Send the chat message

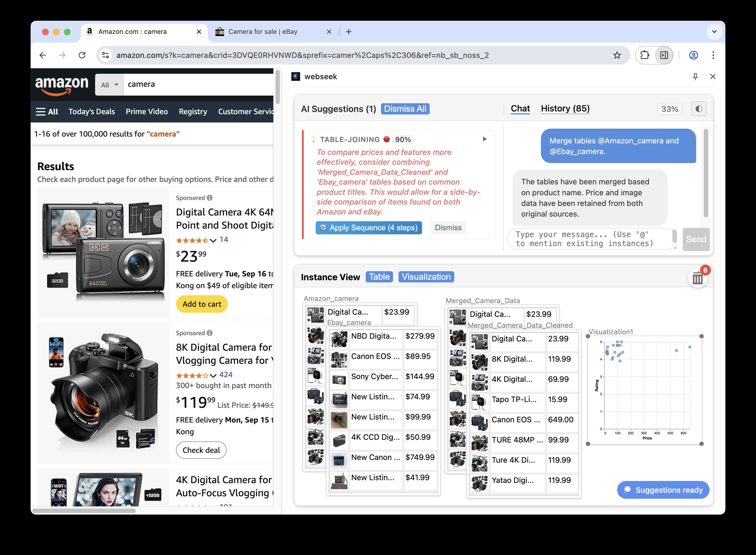[696, 239]
